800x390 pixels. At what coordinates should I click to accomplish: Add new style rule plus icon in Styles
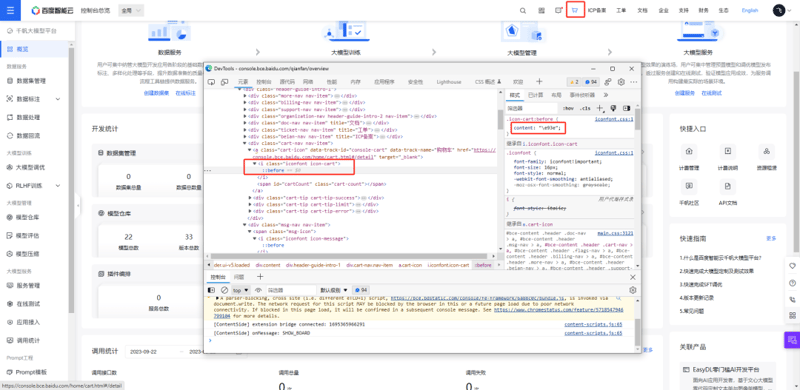tap(600, 108)
